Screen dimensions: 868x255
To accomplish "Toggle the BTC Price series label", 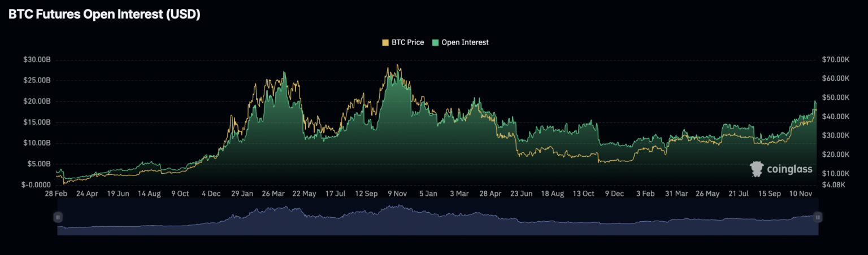I will pyautogui.click(x=407, y=42).
